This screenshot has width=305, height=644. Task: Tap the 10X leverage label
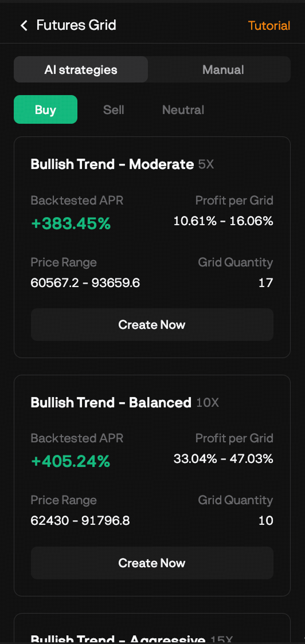pyautogui.click(x=207, y=403)
